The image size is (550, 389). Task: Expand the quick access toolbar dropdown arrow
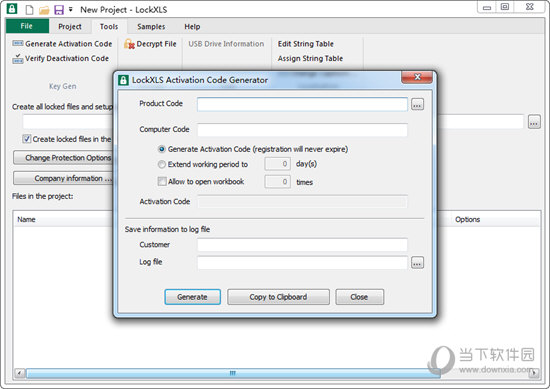pyautogui.click(x=71, y=9)
